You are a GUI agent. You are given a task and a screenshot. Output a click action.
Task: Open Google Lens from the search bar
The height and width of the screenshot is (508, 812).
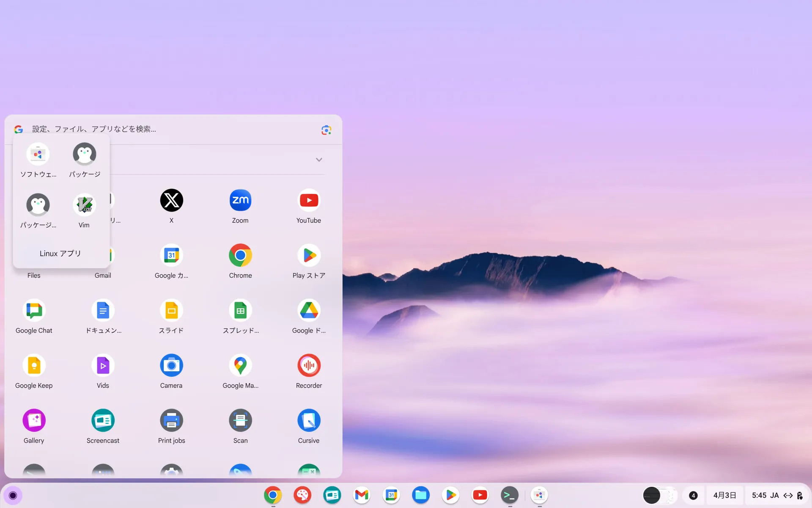(x=326, y=130)
